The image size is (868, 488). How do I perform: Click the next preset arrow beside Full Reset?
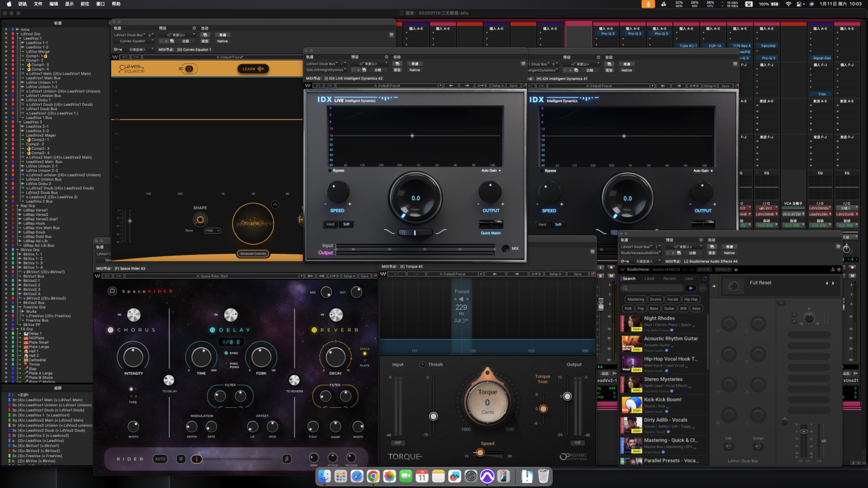[833, 283]
